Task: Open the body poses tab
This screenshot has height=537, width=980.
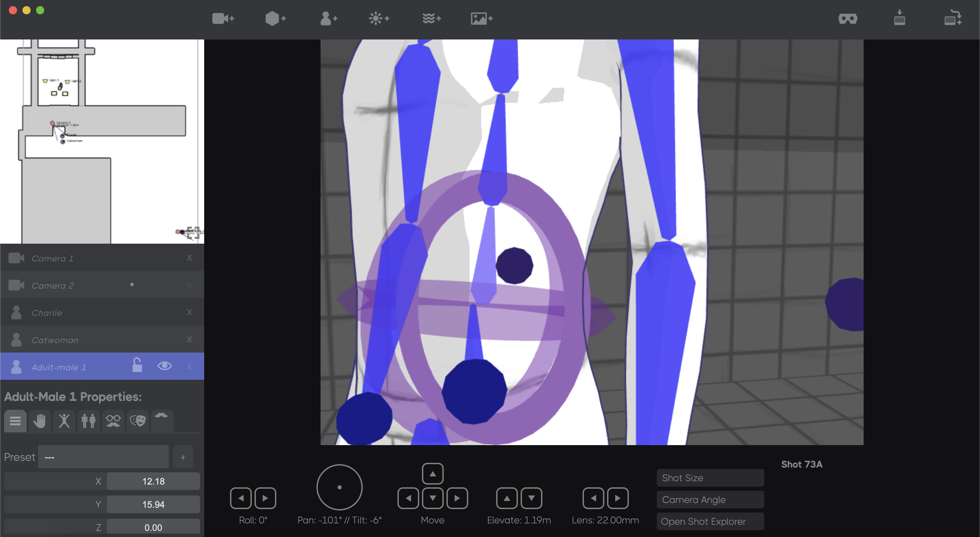Action: (64, 421)
